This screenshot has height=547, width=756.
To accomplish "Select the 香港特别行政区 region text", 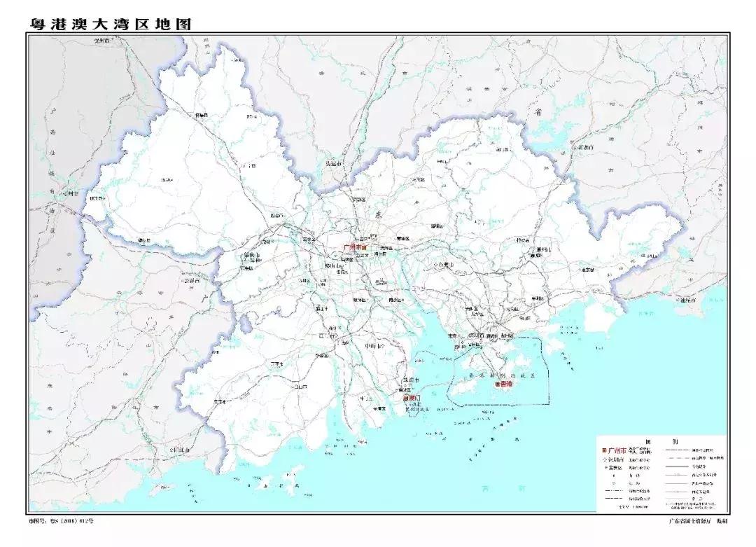I will click(x=503, y=375).
